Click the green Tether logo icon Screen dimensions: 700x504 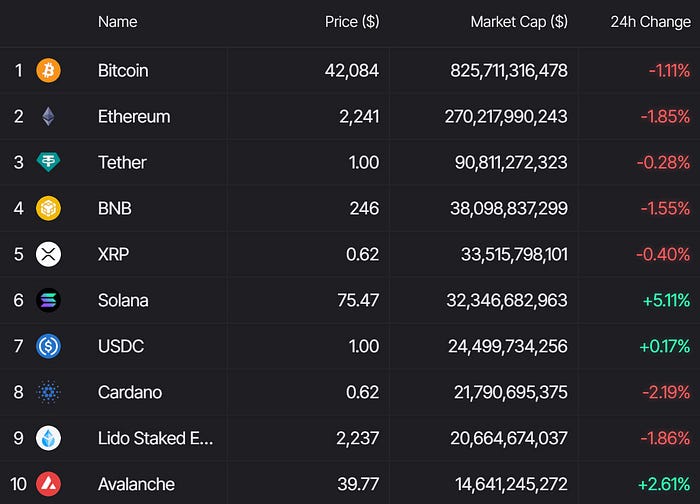[x=48, y=162]
